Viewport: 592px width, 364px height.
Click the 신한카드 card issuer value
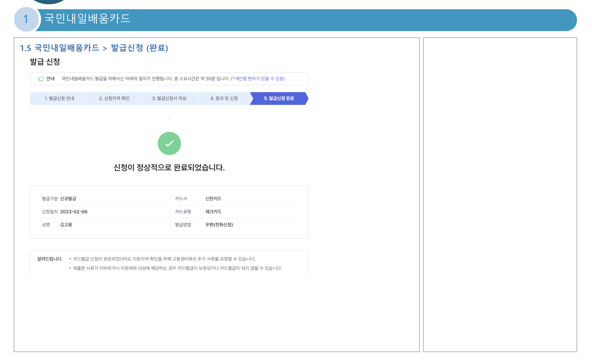click(214, 198)
